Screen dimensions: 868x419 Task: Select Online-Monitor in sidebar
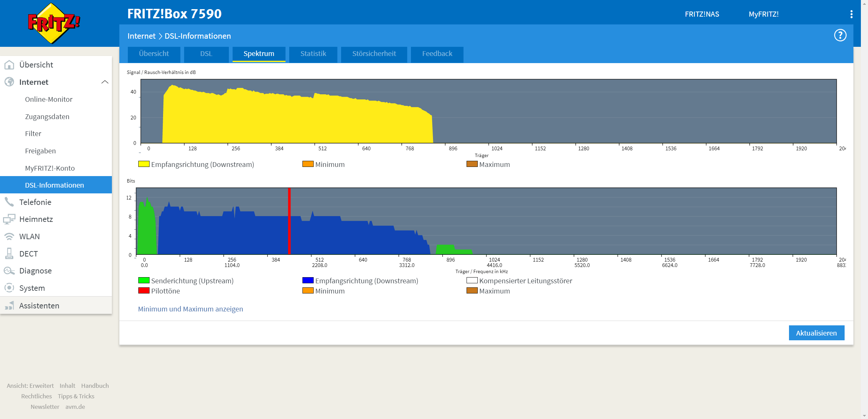coord(48,99)
